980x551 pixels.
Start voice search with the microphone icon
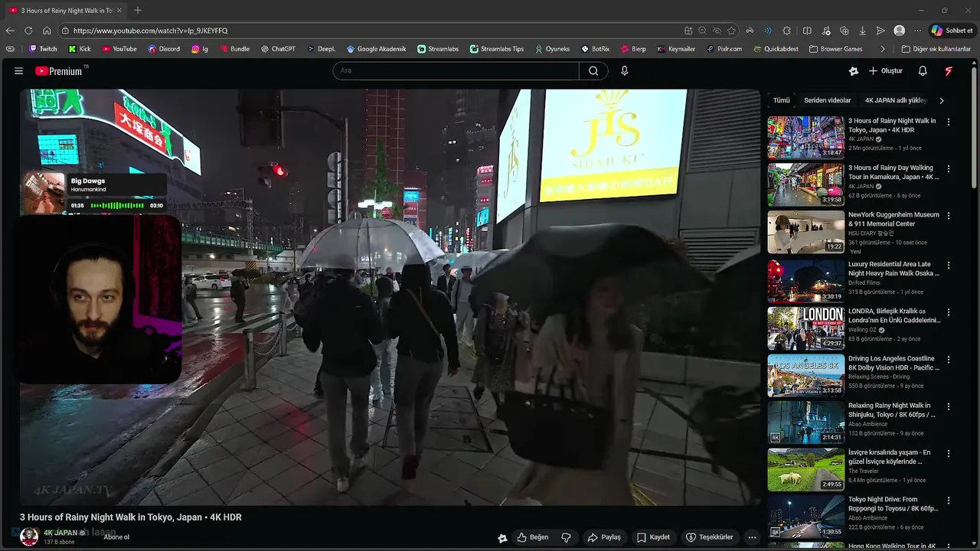coord(624,70)
